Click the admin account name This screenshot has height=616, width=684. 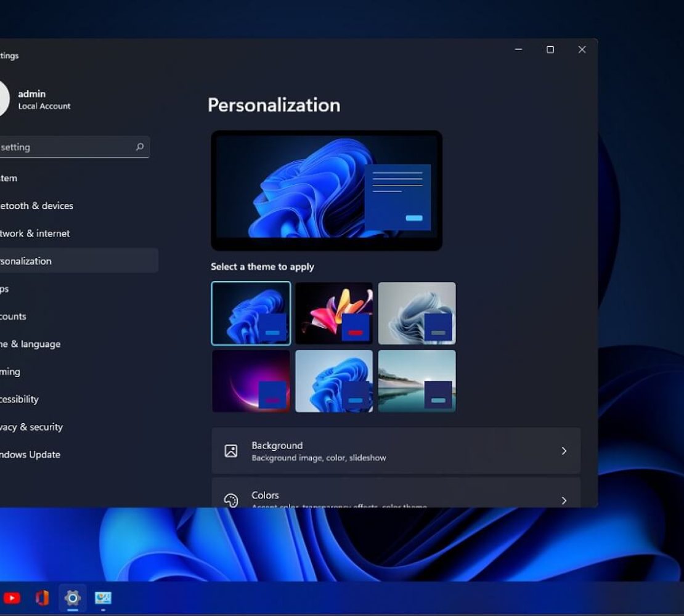point(32,94)
